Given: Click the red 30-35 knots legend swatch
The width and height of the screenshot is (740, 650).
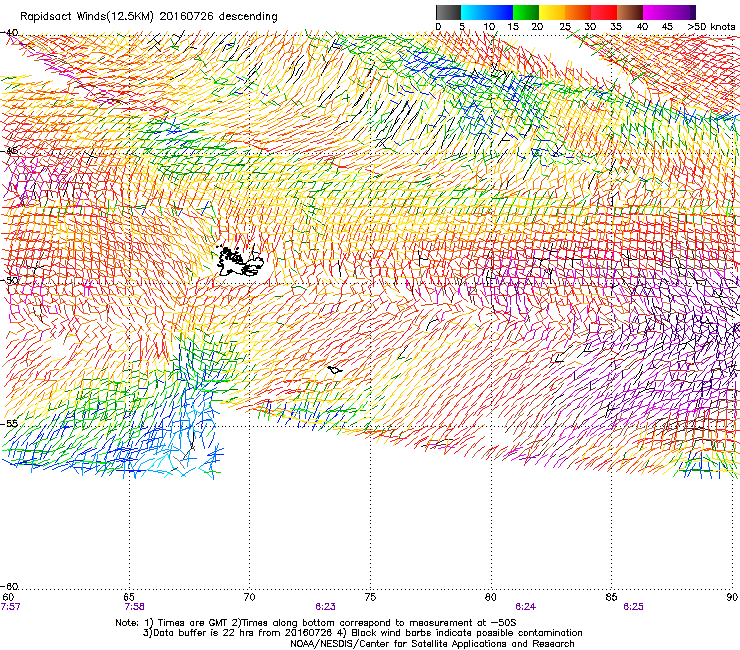Looking at the screenshot, I should tap(604, 12).
